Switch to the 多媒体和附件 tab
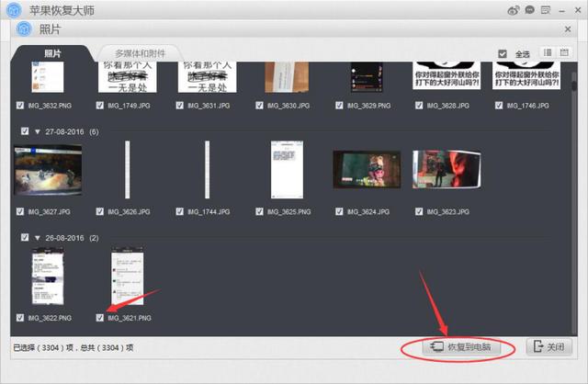588x384 pixels. coord(134,52)
